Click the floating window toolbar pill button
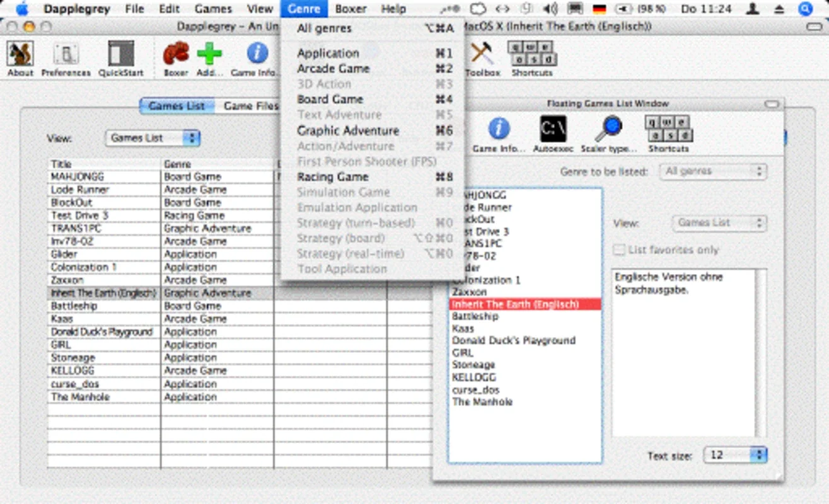The width and height of the screenshot is (829, 504). [771, 103]
